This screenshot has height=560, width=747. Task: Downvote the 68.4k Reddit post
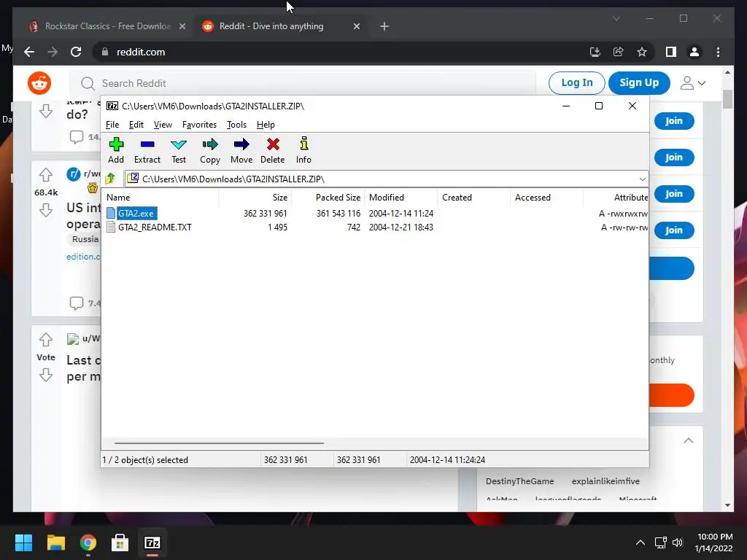click(x=46, y=210)
